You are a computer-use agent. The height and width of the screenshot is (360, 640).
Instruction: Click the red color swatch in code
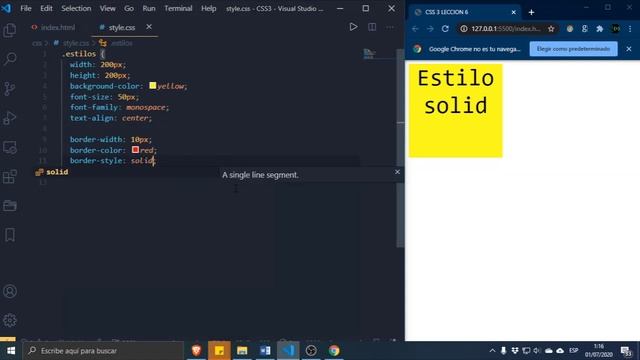point(136,150)
